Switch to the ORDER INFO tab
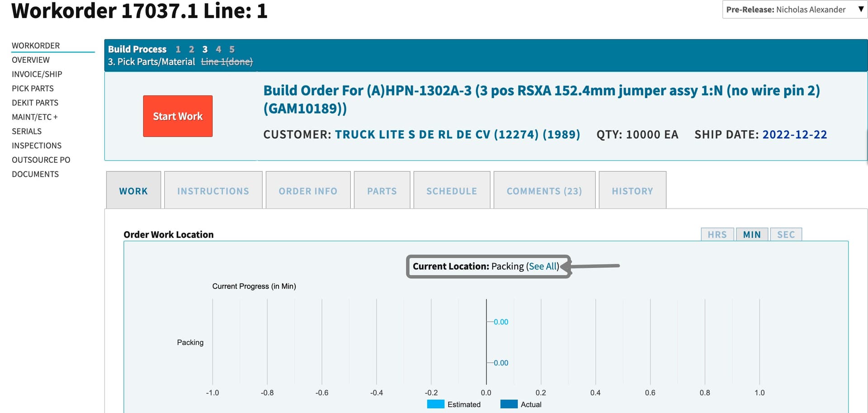868x413 pixels. (308, 190)
